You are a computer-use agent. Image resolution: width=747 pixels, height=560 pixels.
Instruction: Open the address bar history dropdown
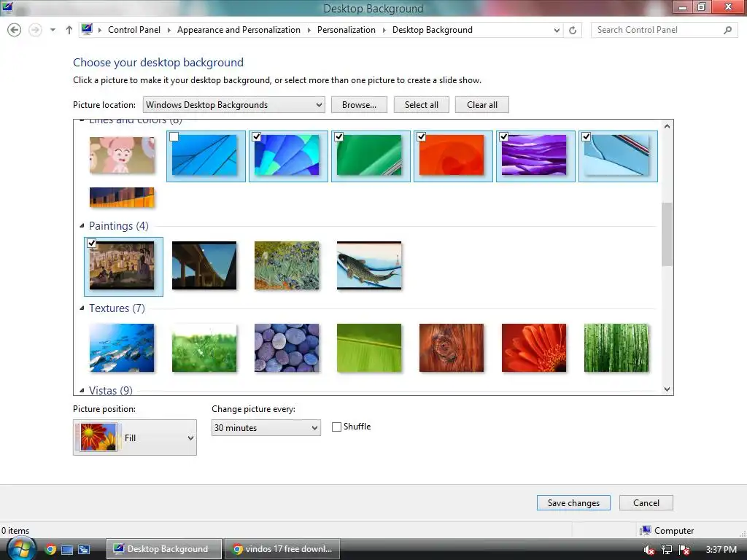557,30
